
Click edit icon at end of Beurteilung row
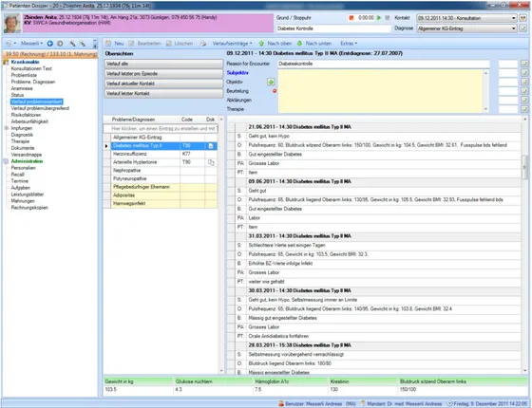pos(524,91)
